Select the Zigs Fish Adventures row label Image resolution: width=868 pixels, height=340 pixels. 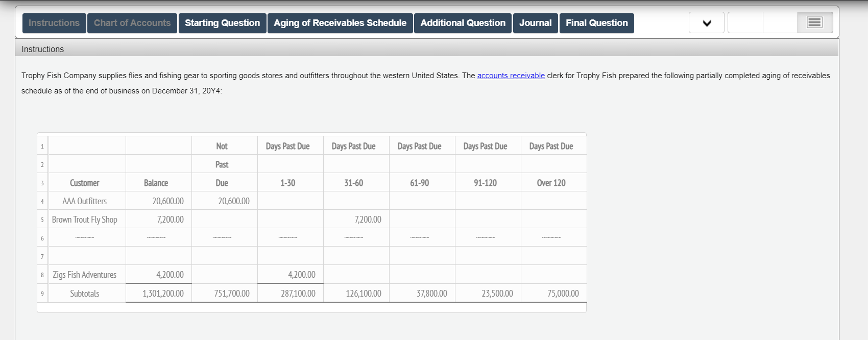(85, 275)
